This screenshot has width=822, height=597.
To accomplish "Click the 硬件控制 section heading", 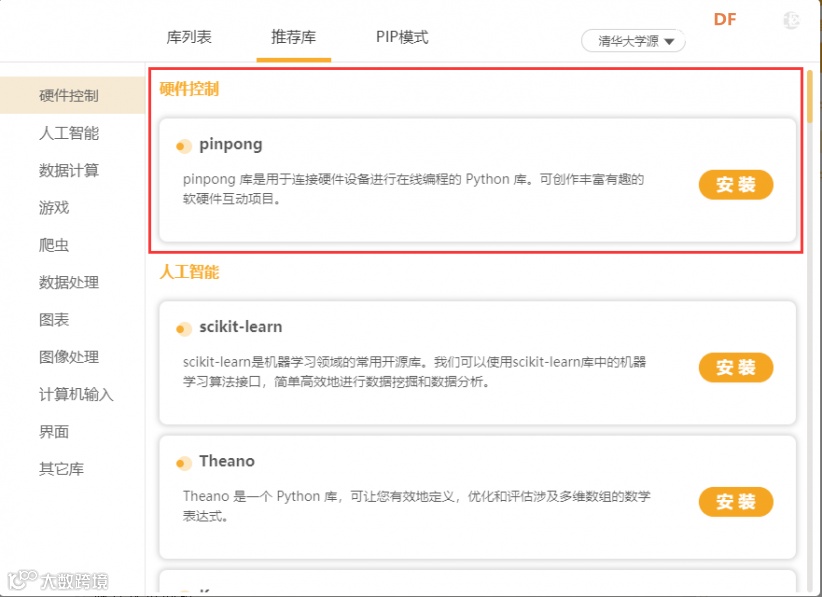I will click(x=189, y=89).
